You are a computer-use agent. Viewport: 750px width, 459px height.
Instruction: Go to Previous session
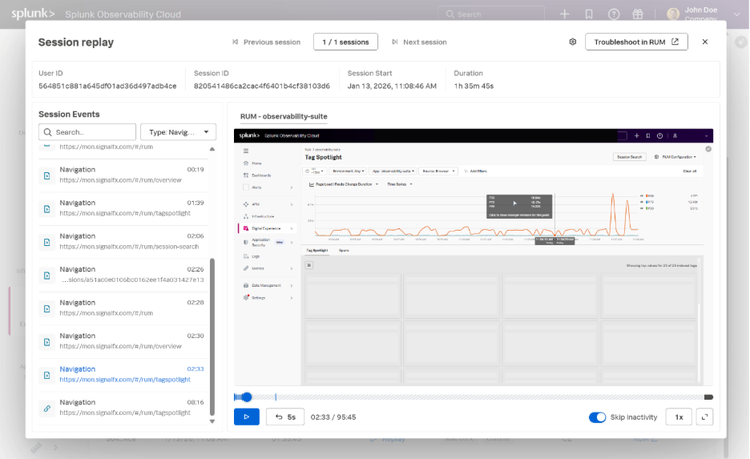[x=266, y=42]
